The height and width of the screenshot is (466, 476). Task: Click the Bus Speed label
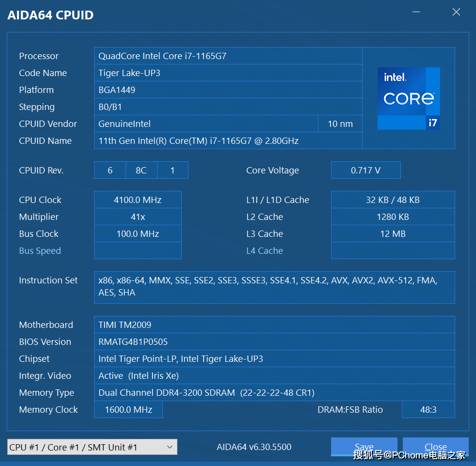[x=40, y=250]
